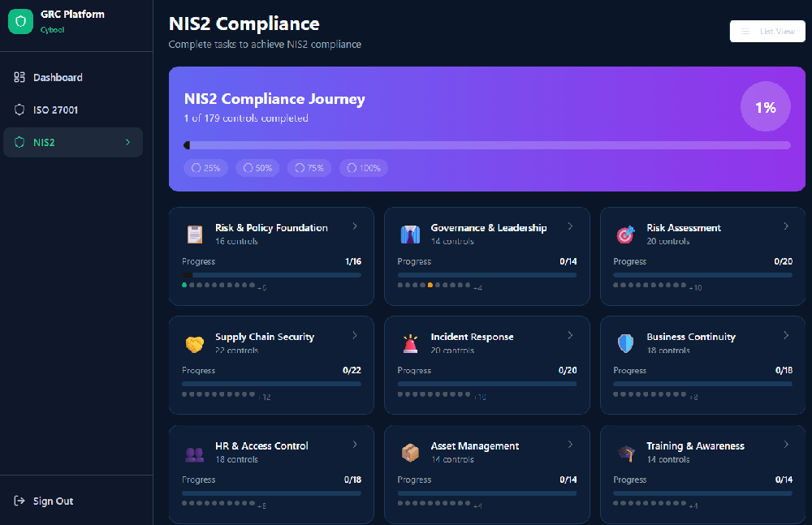The image size is (812, 525).
Task: Click the 0/22 progress count
Action: pyautogui.click(x=352, y=370)
